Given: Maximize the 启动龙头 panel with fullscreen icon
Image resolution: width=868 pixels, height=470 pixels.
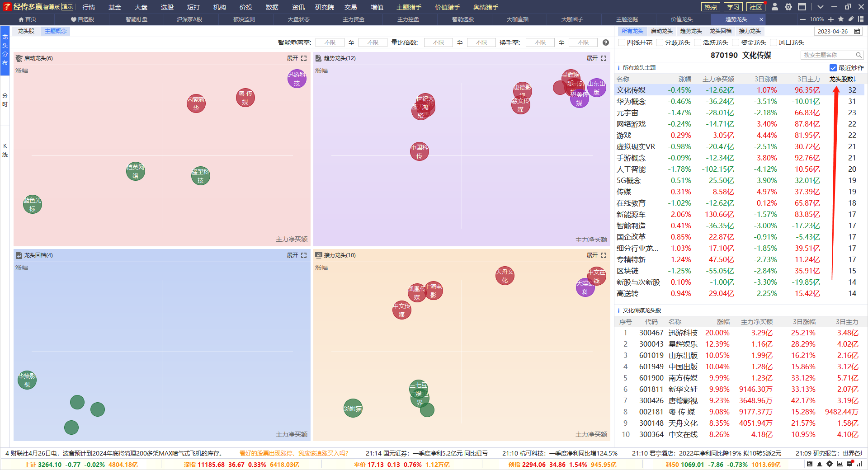Looking at the screenshot, I should (304, 58).
